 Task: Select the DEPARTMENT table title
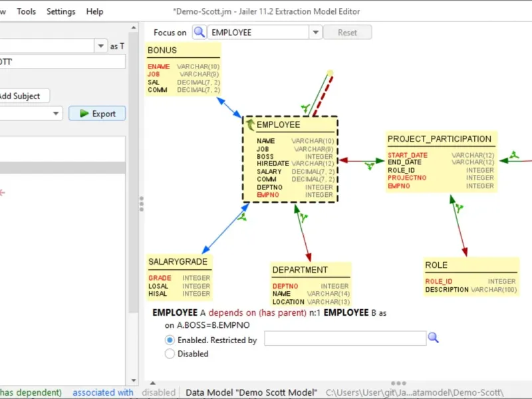pos(300,270)
